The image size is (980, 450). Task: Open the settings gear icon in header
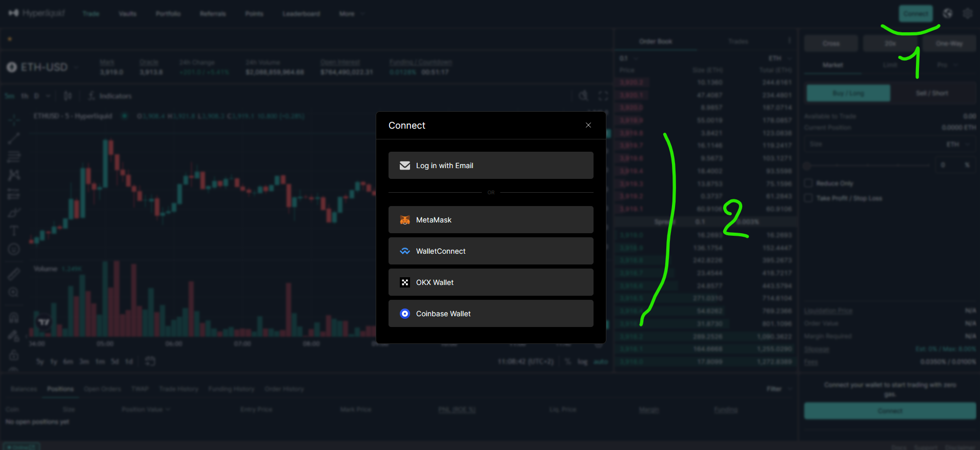pos(967,13)
